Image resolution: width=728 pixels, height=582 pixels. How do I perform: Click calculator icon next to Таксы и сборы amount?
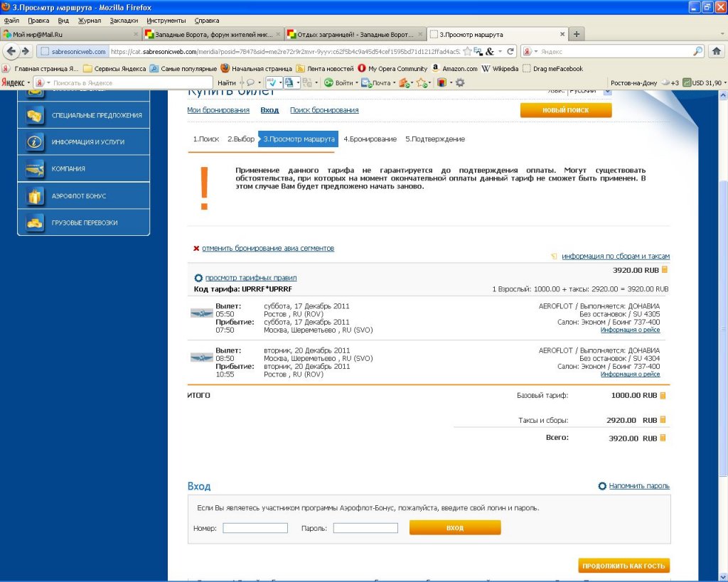click(x=663, y=419)
